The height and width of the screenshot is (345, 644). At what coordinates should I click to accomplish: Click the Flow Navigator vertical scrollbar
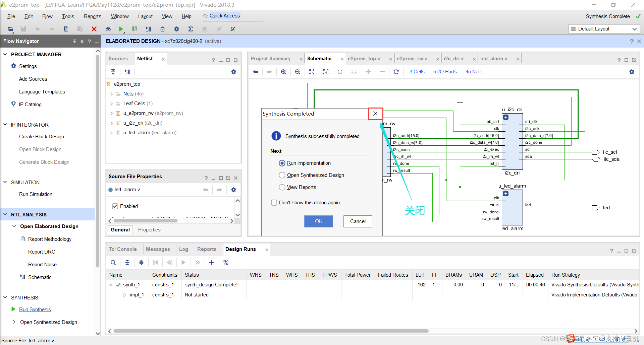(98, 161)
